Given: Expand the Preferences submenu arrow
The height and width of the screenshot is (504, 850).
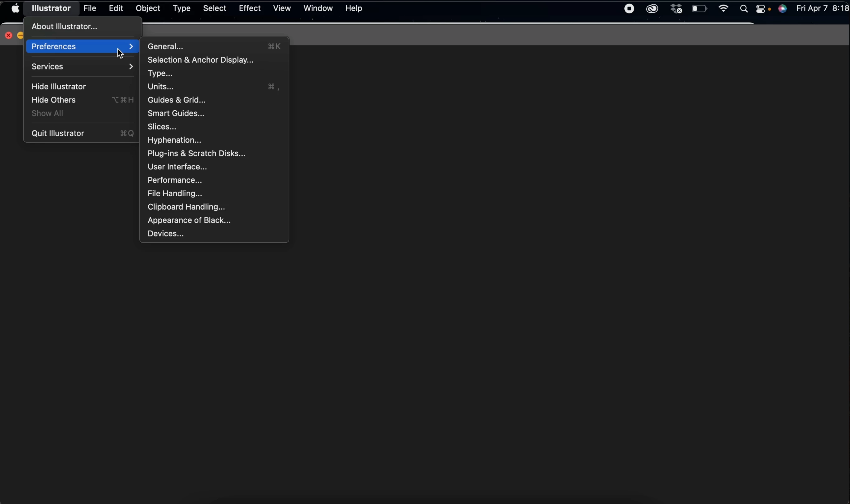Looking at the screenshot, I should 131,46.
